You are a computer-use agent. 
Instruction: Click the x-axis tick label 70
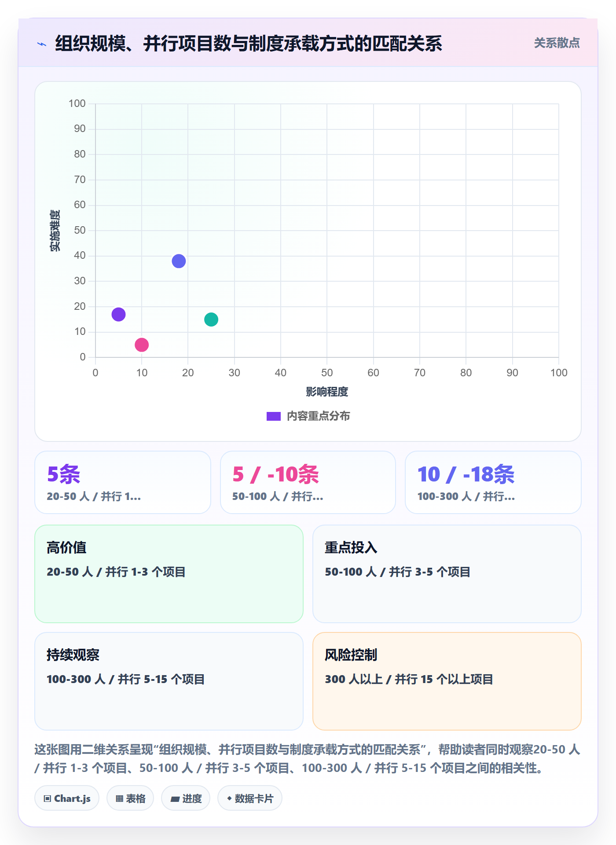(x=420, y=373)
